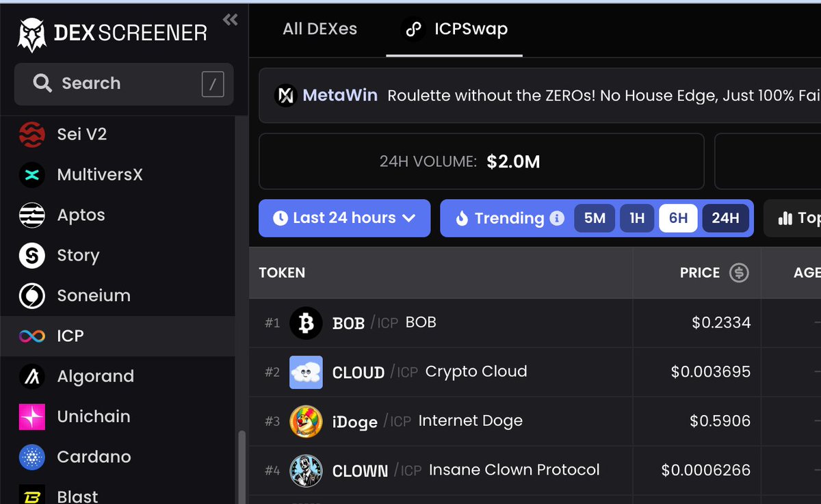
Task: Click the MetaWin ad logo icon
Action: coord(285,96)
